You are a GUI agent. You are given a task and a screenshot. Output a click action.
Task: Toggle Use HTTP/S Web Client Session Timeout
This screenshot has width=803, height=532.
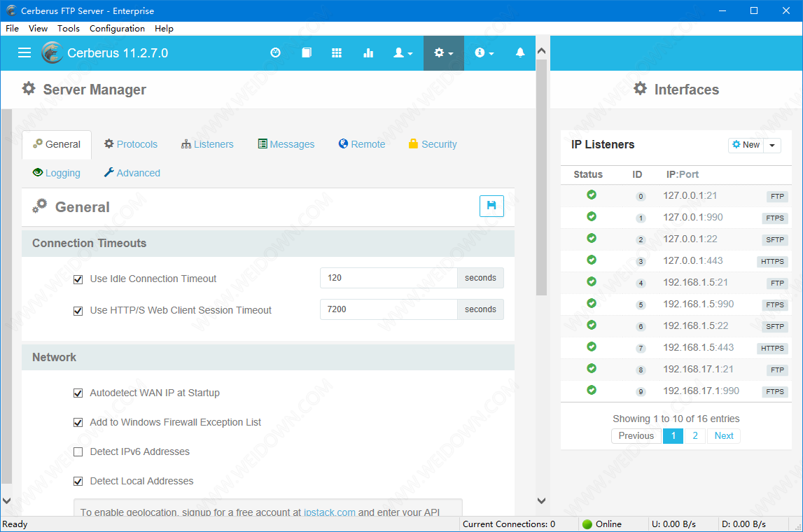point(78,311)
